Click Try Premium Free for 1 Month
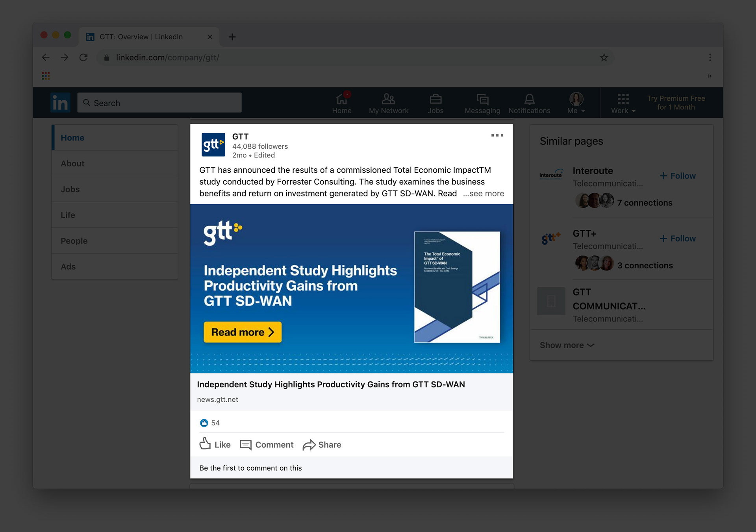Image resolution: width=756 pixels, height=532 pixels. tap(676, 103)
